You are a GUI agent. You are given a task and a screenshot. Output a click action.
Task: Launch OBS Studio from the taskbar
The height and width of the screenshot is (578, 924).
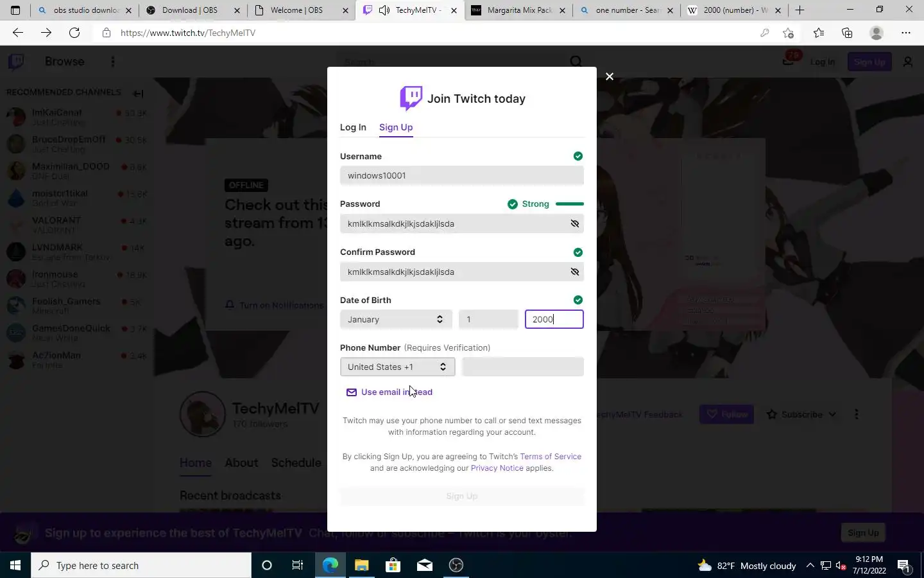456,565
